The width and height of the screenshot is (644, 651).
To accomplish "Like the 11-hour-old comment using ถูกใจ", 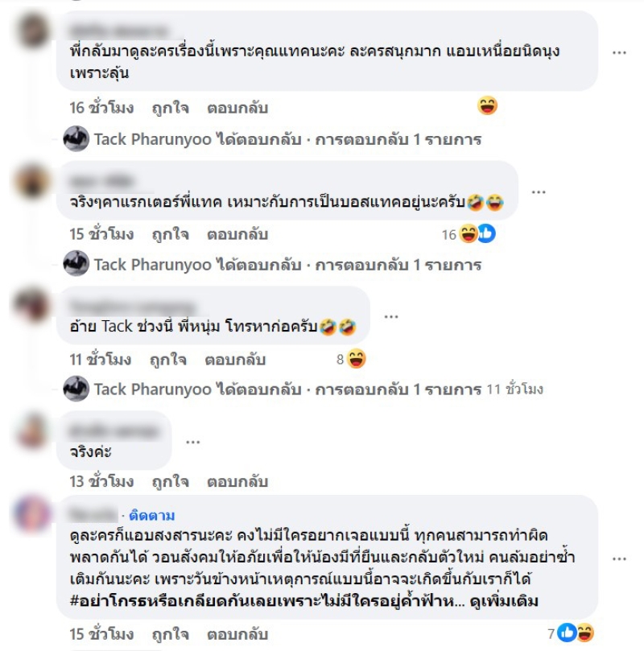I will pyautogui.click(x=168, y=360).
